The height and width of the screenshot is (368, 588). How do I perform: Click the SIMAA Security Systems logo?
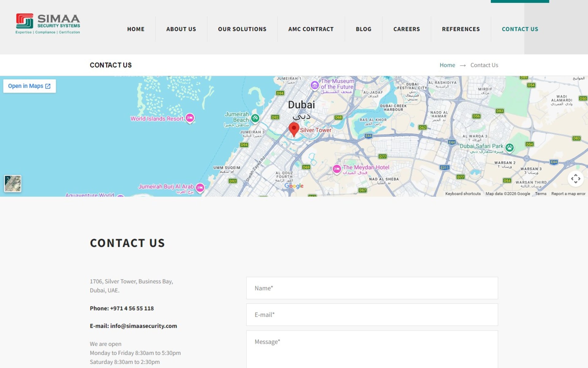click(48, 24)
